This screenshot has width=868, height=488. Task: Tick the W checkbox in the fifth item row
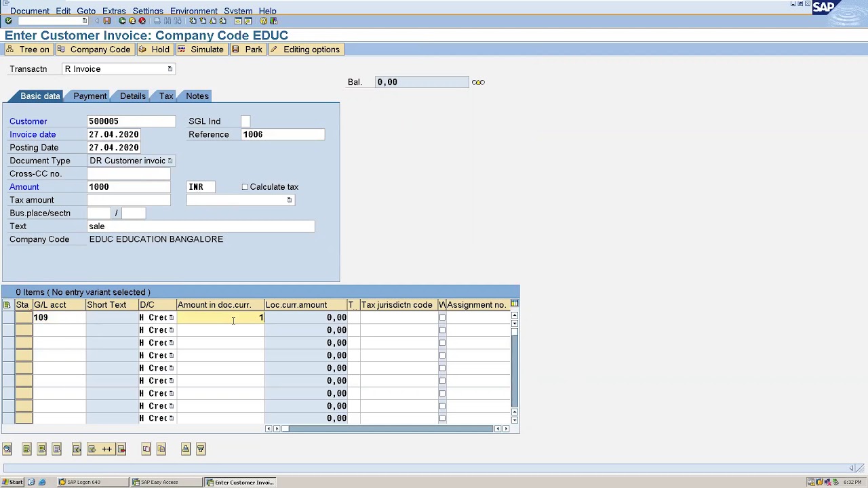click(x=442, y=368)
